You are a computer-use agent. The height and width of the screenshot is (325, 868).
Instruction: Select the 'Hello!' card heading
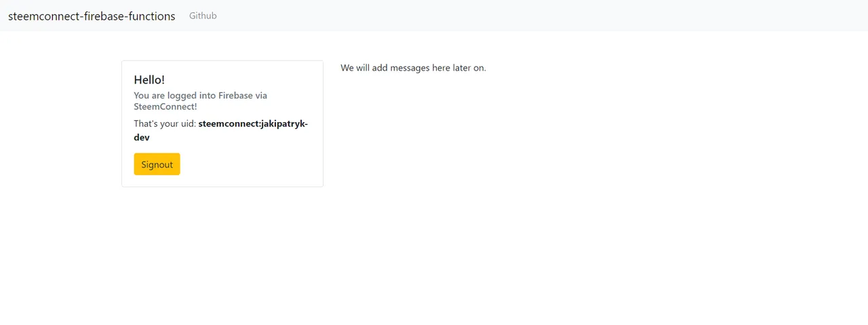[x=149, y=80]
